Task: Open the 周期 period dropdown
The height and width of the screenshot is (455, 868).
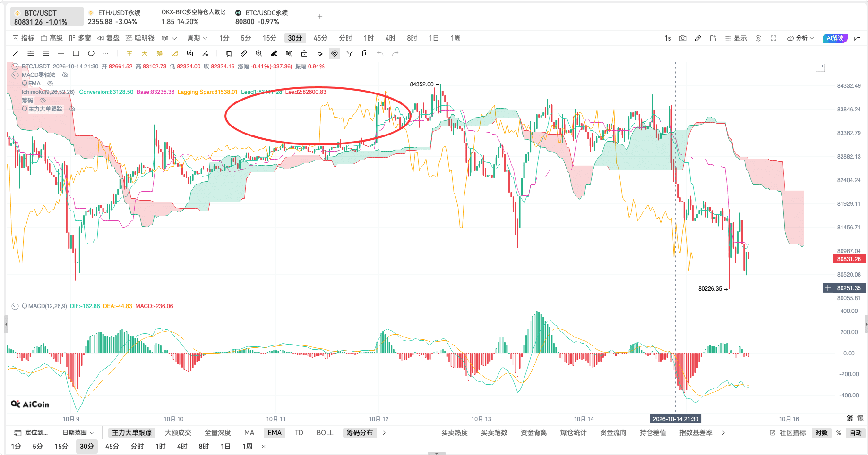Action: pyautogui.click(x=198, y=38)
